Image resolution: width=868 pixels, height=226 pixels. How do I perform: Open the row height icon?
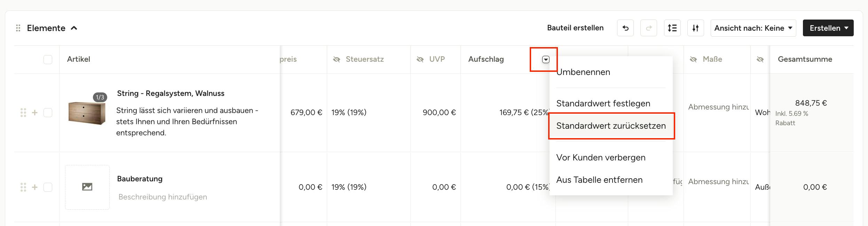pyautogui.click(x=672, y=28)
